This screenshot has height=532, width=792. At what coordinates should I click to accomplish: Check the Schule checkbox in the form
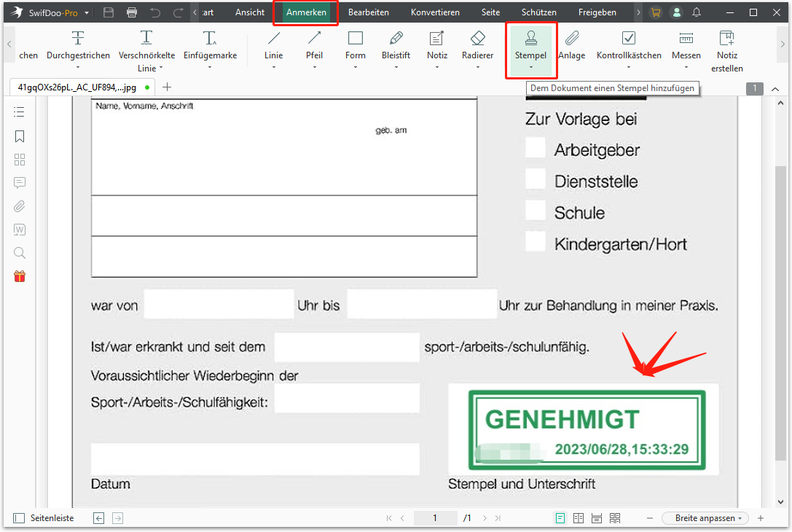click(x=535, y=211)
